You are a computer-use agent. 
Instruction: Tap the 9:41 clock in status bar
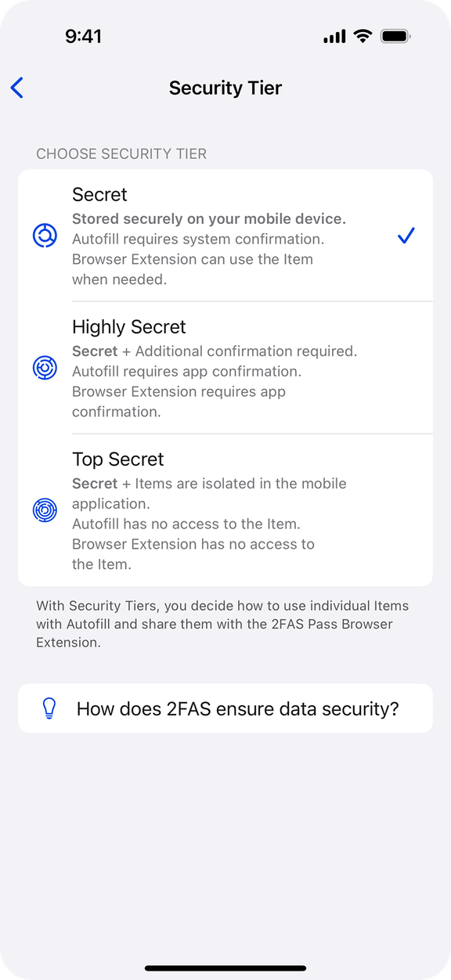tap(84, 35)
